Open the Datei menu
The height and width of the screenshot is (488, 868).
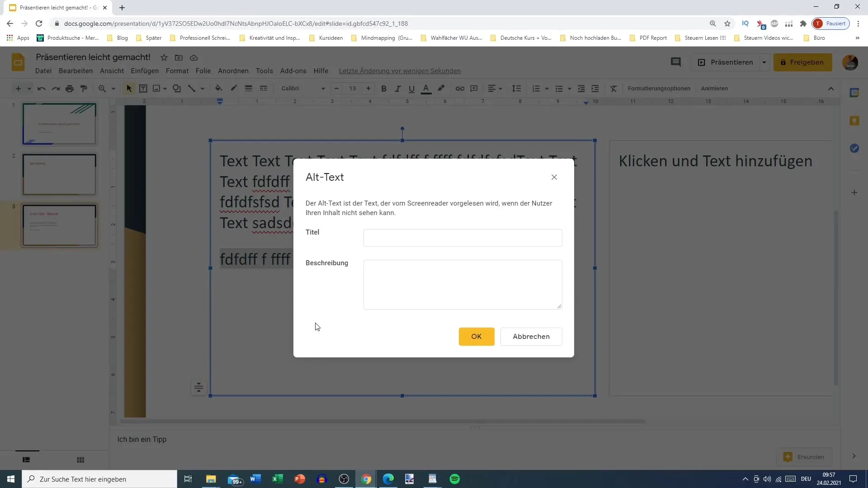43,71
